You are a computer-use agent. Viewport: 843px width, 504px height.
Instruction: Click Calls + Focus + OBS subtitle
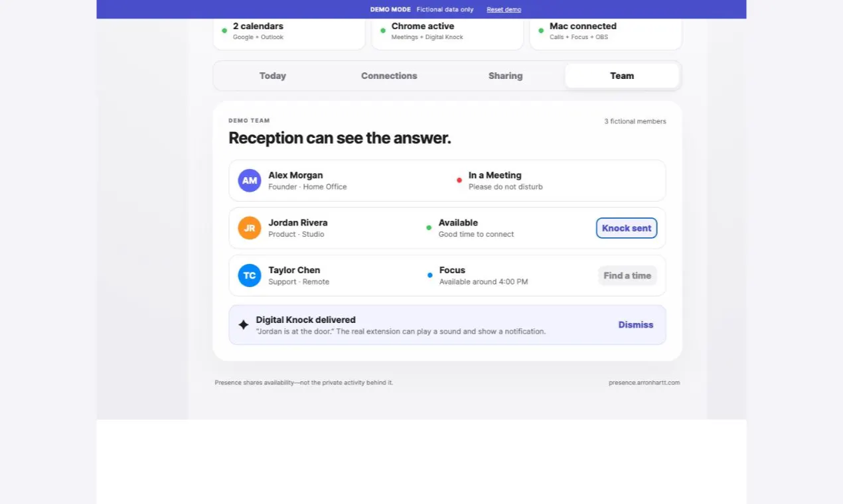(x=579, y=37)
